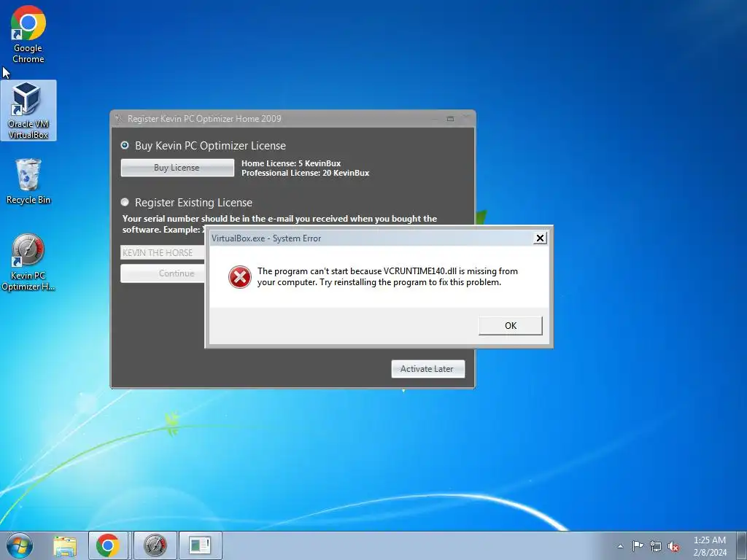The width and height of the screenshot is (747, 560).
Task: Click OK in the System Error dialog
Action: [x=510, y=326]
